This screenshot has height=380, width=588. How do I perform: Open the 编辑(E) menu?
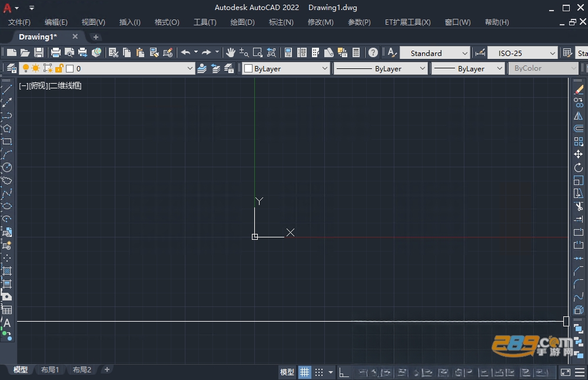point(56,22)
